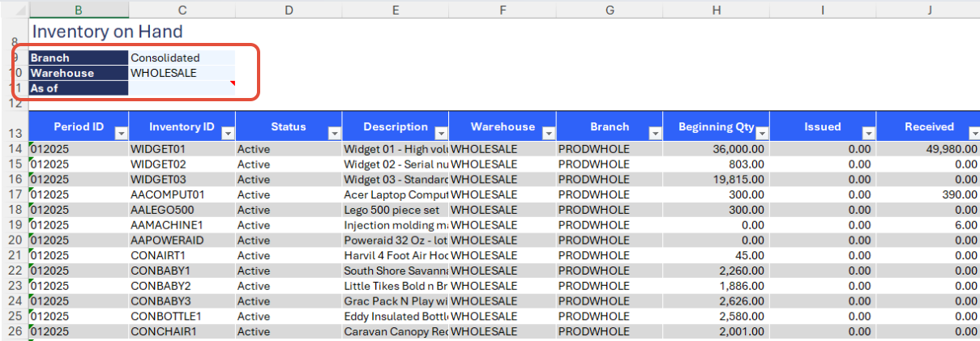Viewport: 980px width, 341px height.
Task: Select column B header
Action: click(x=78, y=10)
